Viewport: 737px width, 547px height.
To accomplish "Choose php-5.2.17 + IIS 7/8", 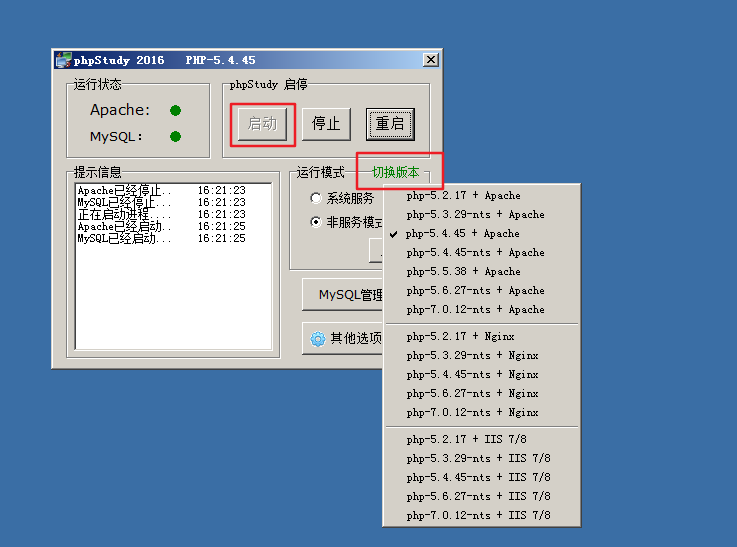I will click(482, 439).
